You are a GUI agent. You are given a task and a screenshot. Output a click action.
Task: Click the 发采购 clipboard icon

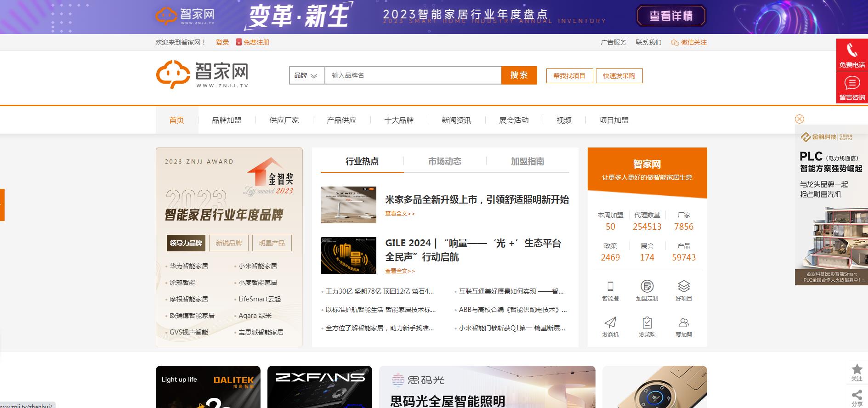point(647,323)
